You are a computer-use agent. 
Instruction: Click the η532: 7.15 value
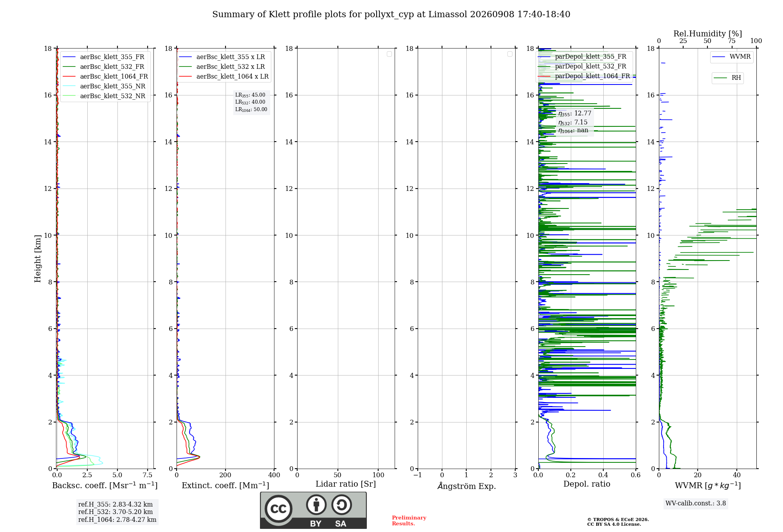[x=573, y=122]
